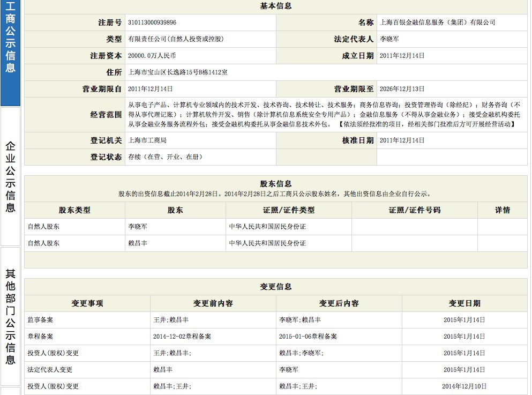Click business term end 2026年12月13日
Screen dimensions: 532x395
(402, 89)
